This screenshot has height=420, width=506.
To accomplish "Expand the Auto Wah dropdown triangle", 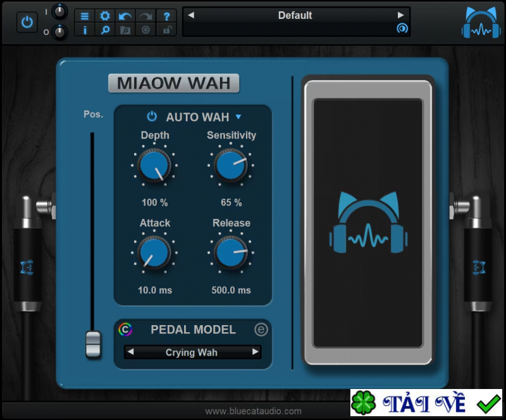I will coord(240,117).
